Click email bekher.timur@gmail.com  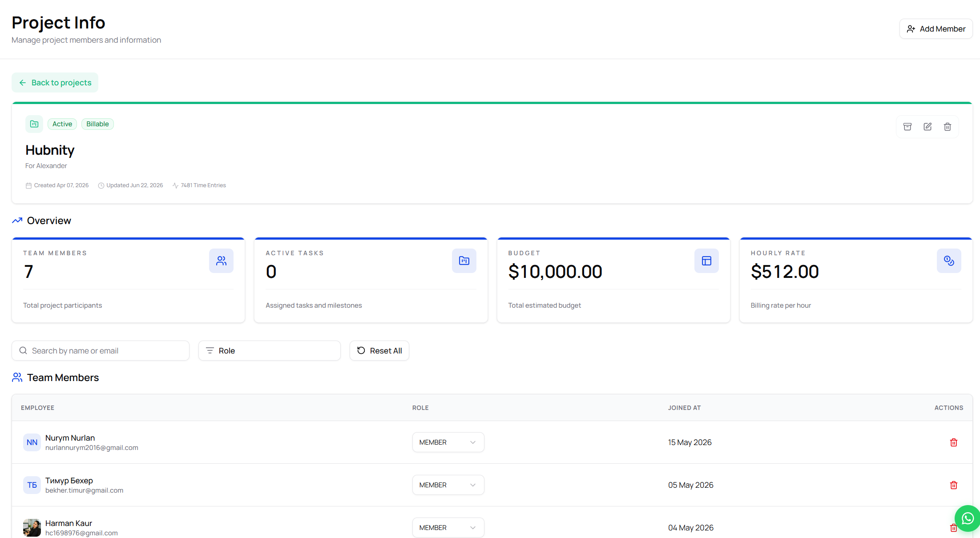84,490
